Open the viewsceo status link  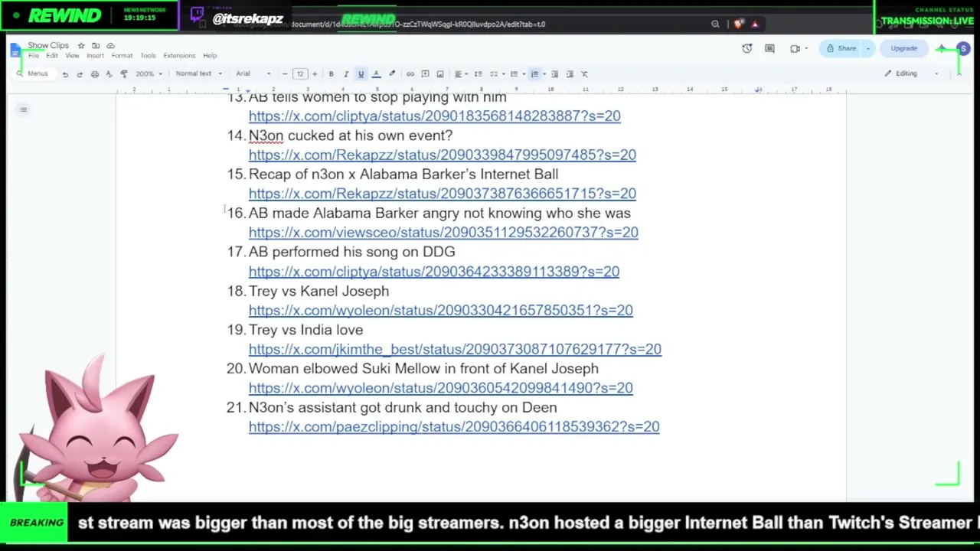click(443, 233)
